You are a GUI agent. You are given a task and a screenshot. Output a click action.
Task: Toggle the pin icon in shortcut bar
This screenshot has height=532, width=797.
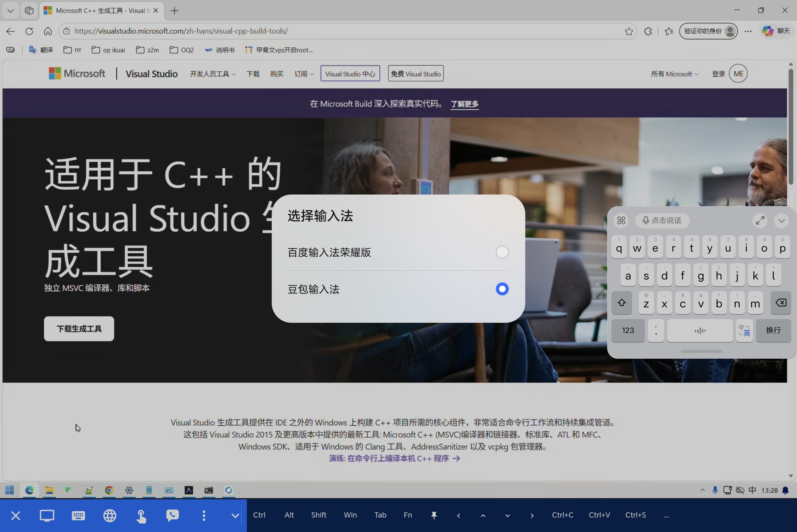pyautogui.click(x=434, y=515)
